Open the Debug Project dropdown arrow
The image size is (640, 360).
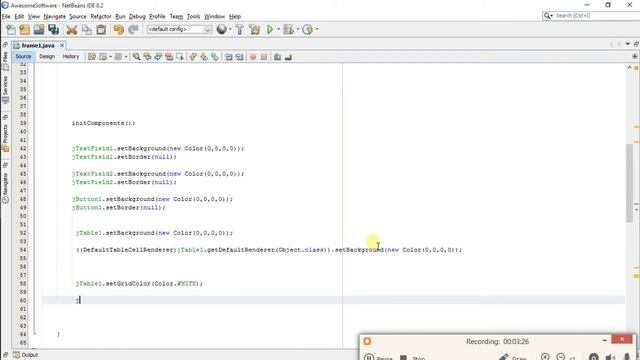point(298,29)
